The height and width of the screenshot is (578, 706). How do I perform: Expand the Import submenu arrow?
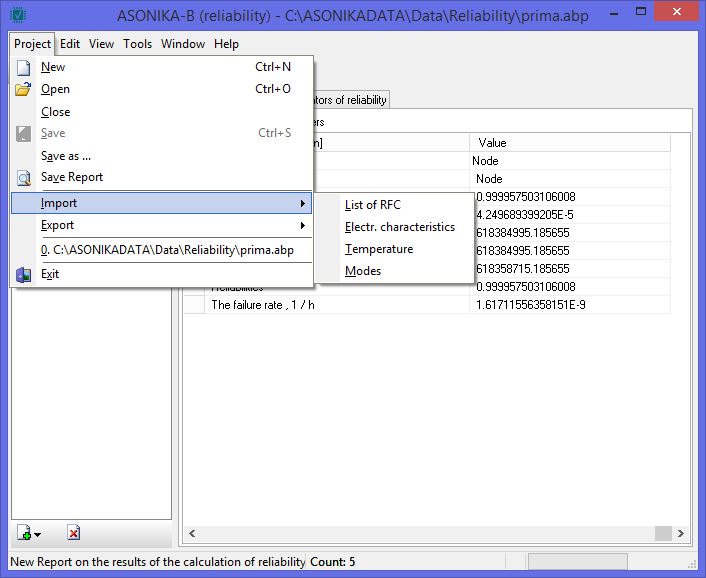click(302, 204)
